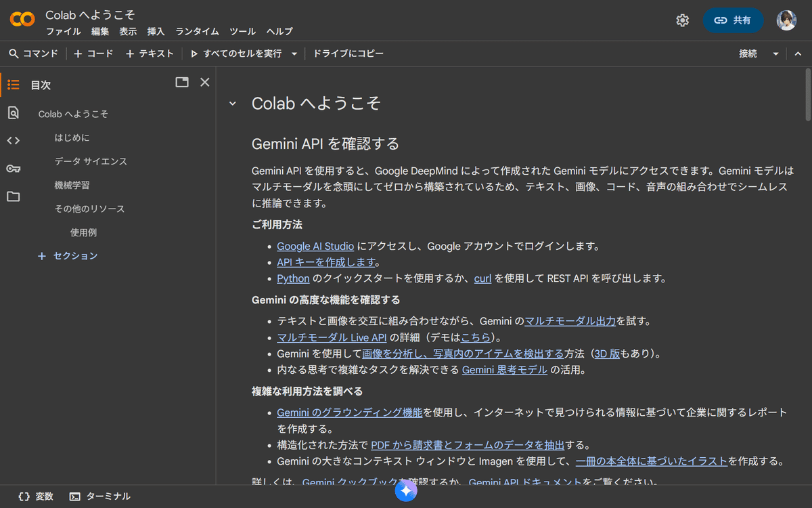The width and height of the screenshot is (812, 508).
Task: Select Colab へようこそ in table of contents
Action: 73,114
